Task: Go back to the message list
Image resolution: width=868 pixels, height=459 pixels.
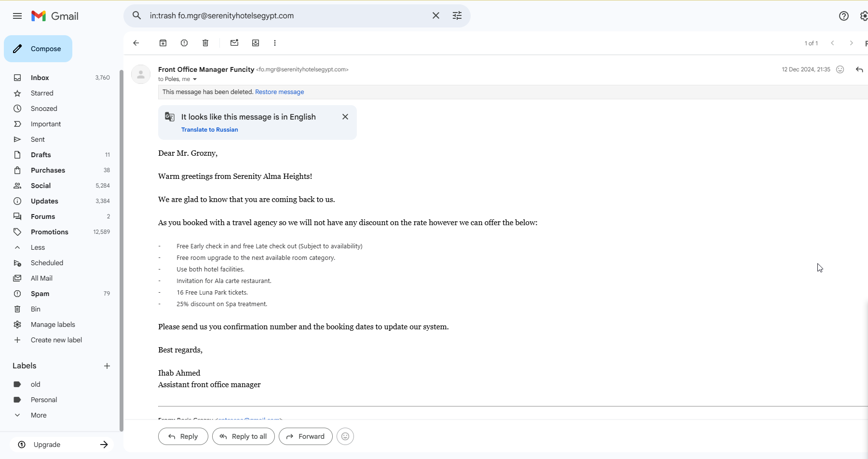Action: (136, 43)
